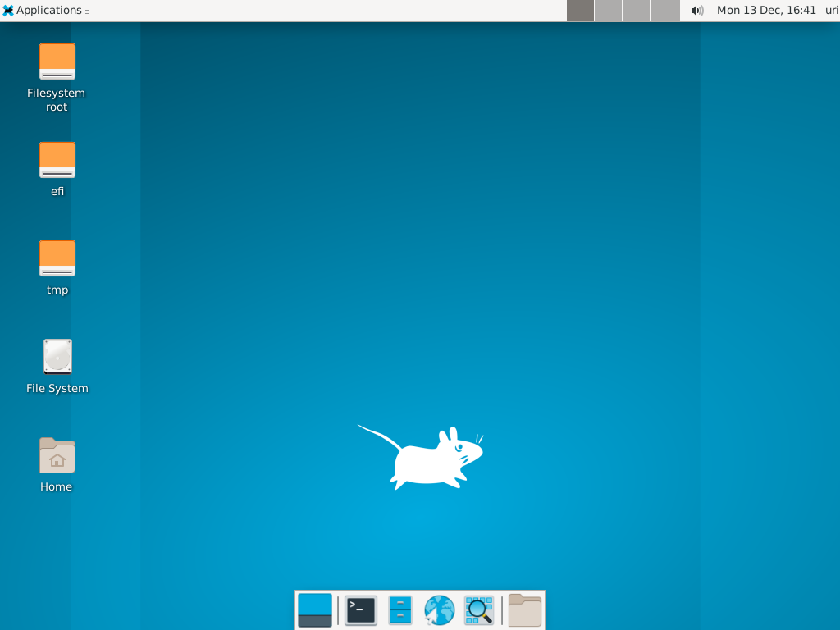Switch to the second workspace

[x=608, y=10]
